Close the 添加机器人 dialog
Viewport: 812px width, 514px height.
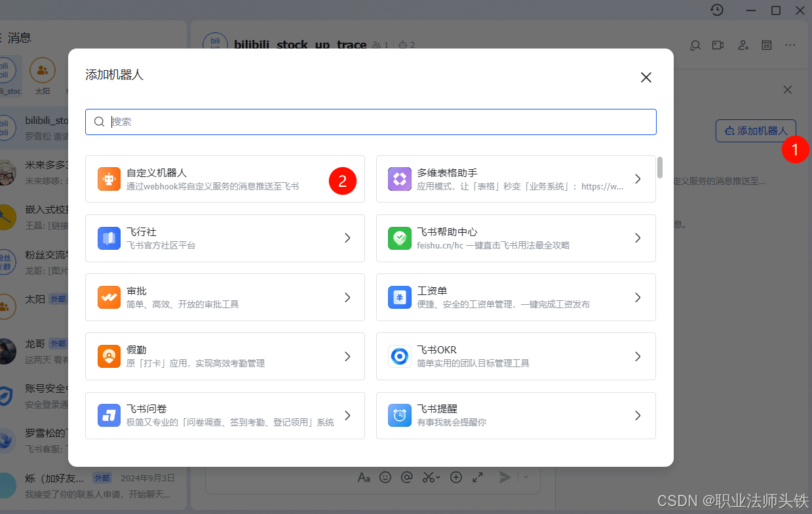point(646,77)
